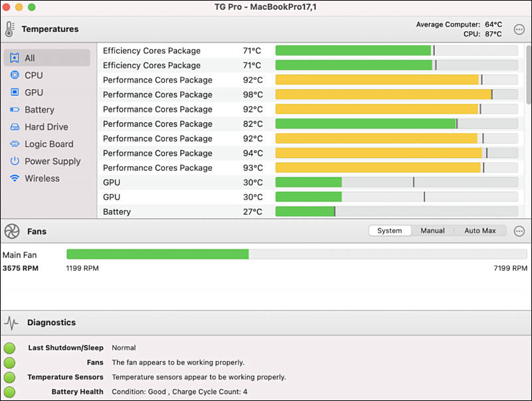Screen dimensions: 532x401
Task: Switch fan control to System mode
Action: click(x=390, y=231)
